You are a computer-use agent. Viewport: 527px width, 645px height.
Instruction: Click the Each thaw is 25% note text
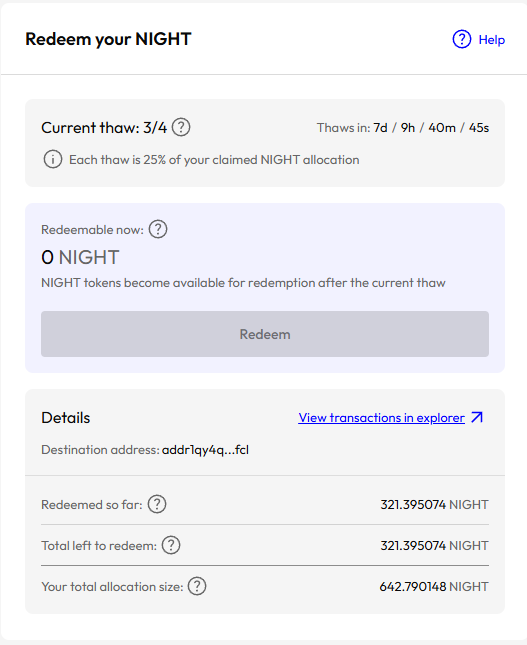point(214,160)
